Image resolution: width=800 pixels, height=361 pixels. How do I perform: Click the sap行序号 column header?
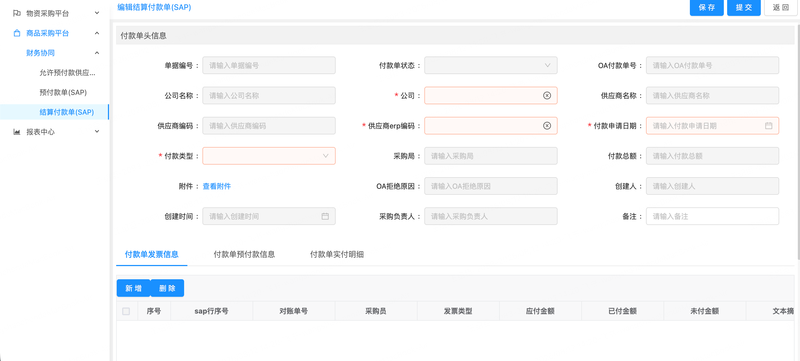[x=211, y=311]
